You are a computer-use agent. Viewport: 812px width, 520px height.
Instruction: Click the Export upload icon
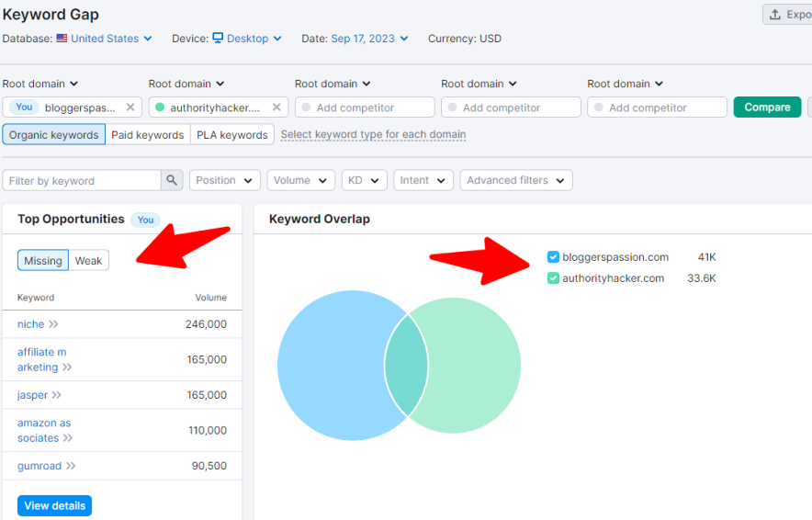pos(775,15)
